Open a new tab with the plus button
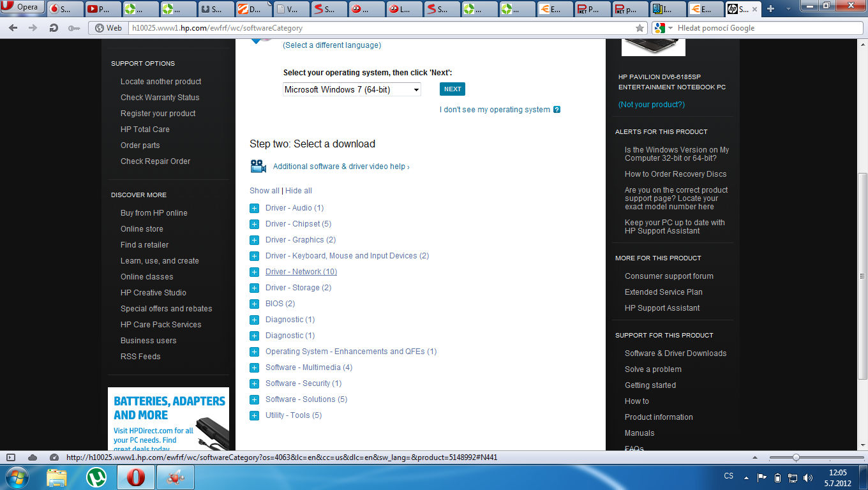This screenshot has height=490, width=868. pos(771,9)
